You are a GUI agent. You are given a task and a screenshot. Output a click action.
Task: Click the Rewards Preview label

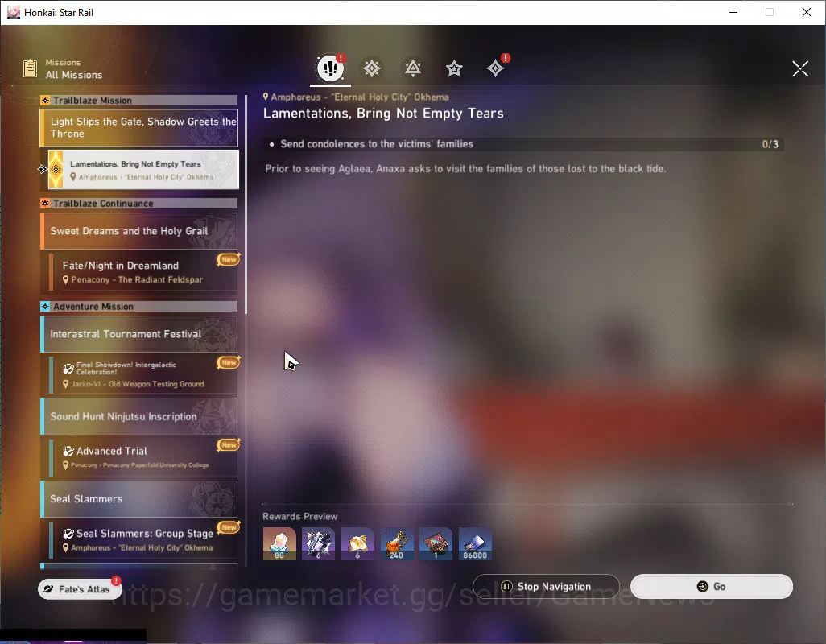pos(300,517)
